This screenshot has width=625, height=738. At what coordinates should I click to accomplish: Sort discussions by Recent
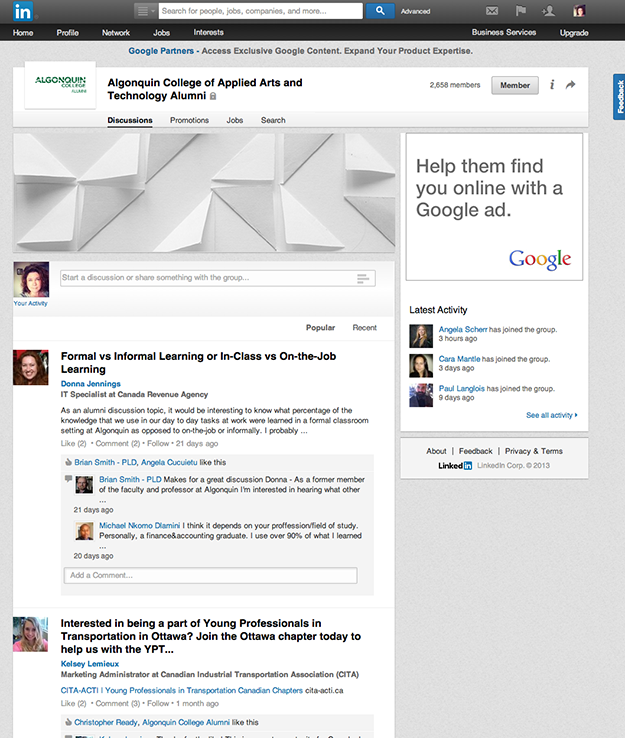coord(365,328)
